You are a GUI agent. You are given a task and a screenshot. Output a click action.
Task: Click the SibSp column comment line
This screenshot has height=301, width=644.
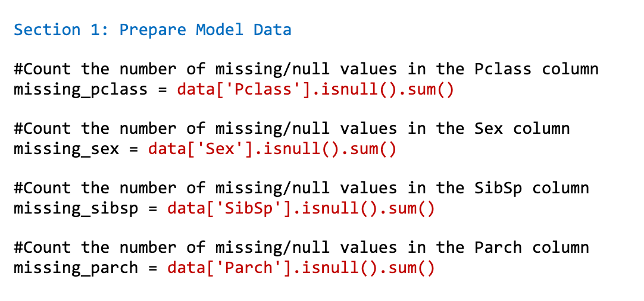tap(301, 188)
